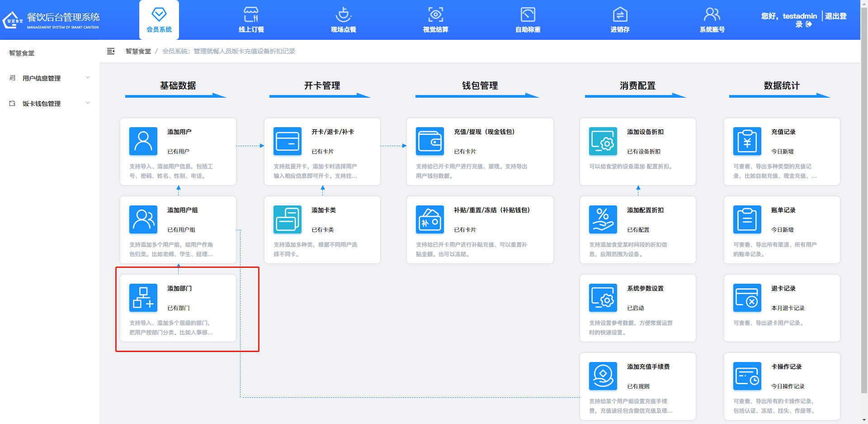The image size is (868, 424).
Task: Open the 智慧食堂 breadcrumb link
Action: click(x=138, y=51)
